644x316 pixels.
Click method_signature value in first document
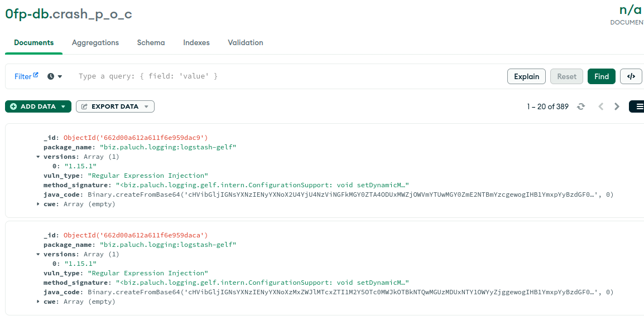(262, 185)
